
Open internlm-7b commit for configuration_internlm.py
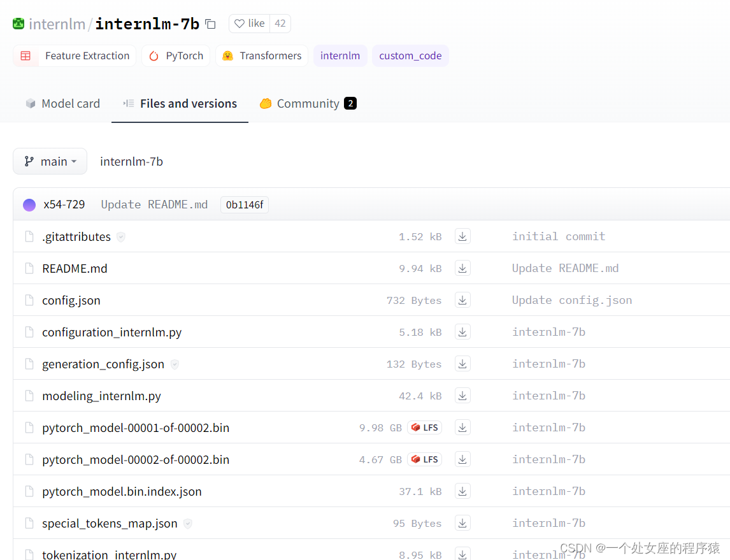tap(548, 332)
